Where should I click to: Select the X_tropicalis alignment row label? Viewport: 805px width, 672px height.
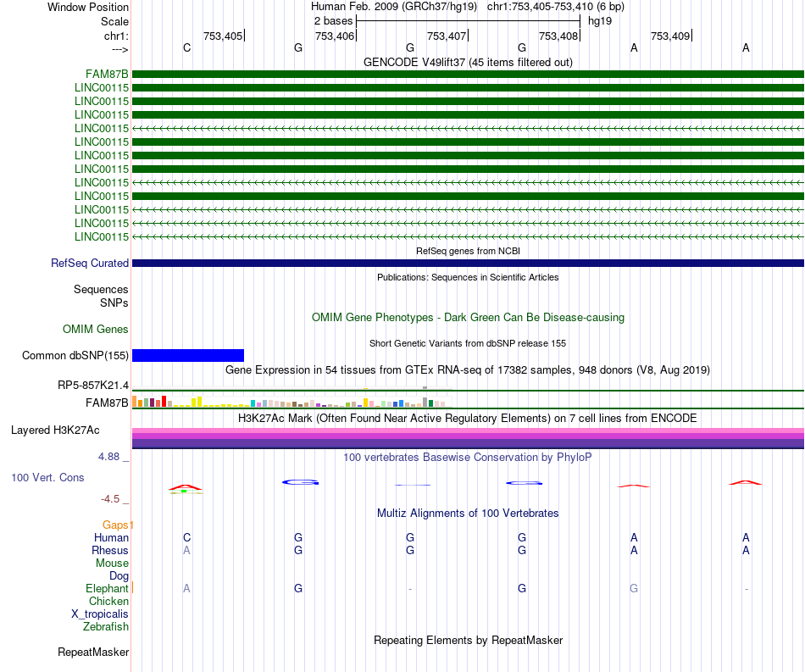pyautogui.click(x=100, y=614)
